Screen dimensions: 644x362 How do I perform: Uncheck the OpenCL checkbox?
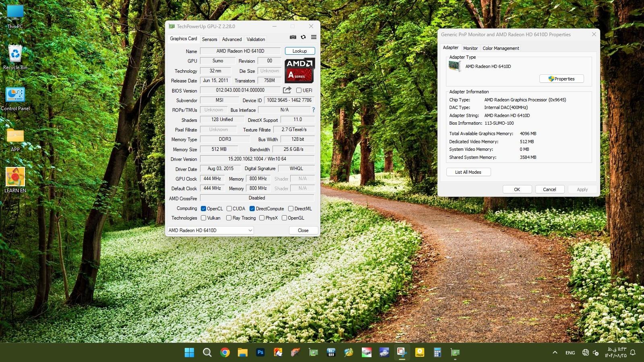click(x=204, y=209)
